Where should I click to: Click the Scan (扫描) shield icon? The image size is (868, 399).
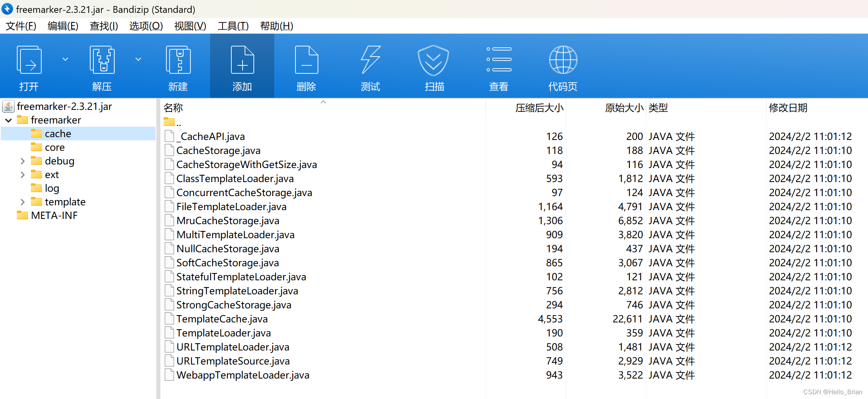click(433, 60)
